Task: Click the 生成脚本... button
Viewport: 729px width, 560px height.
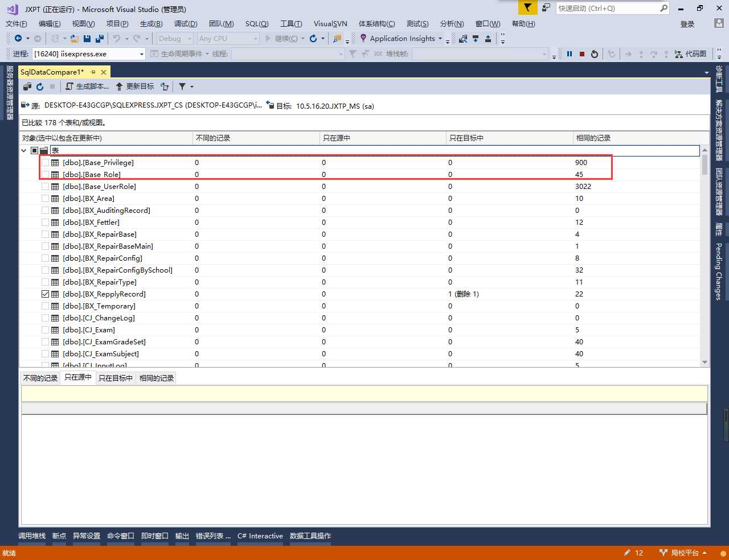Action: 87,87
